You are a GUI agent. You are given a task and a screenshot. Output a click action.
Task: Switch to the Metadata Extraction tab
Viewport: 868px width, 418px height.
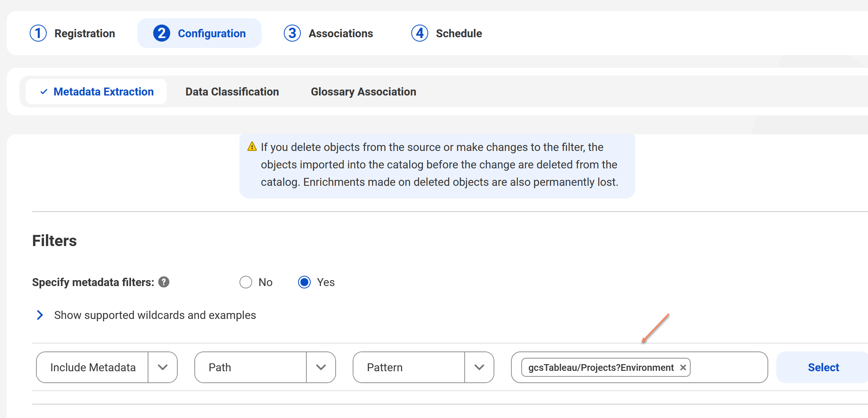pyautogui.click(x=96, y=92)
